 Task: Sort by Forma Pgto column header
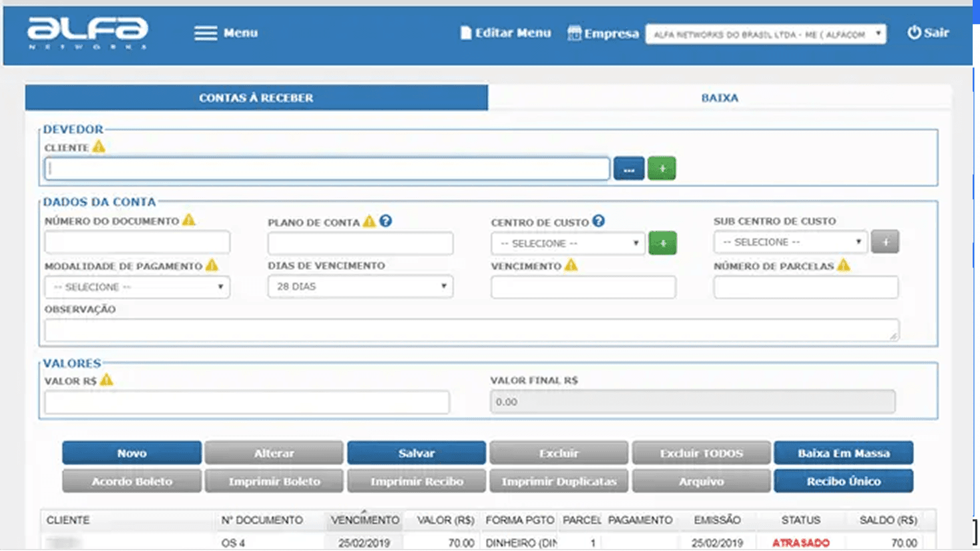pos(519,520)
